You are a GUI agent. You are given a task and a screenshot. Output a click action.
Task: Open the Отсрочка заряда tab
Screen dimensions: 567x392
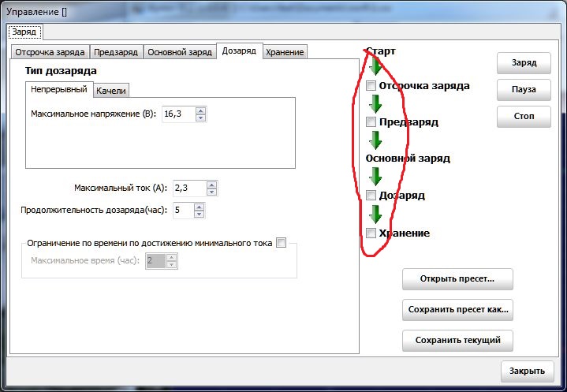[x=50, y=52]
